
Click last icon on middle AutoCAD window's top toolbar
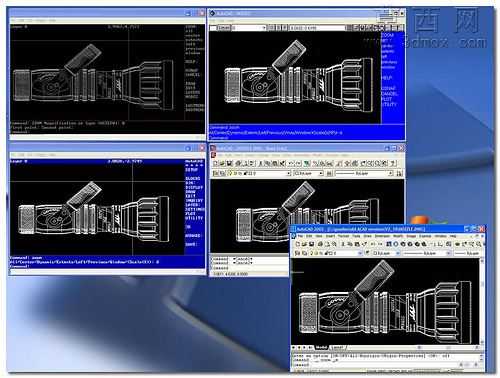(x=393, y=163)
